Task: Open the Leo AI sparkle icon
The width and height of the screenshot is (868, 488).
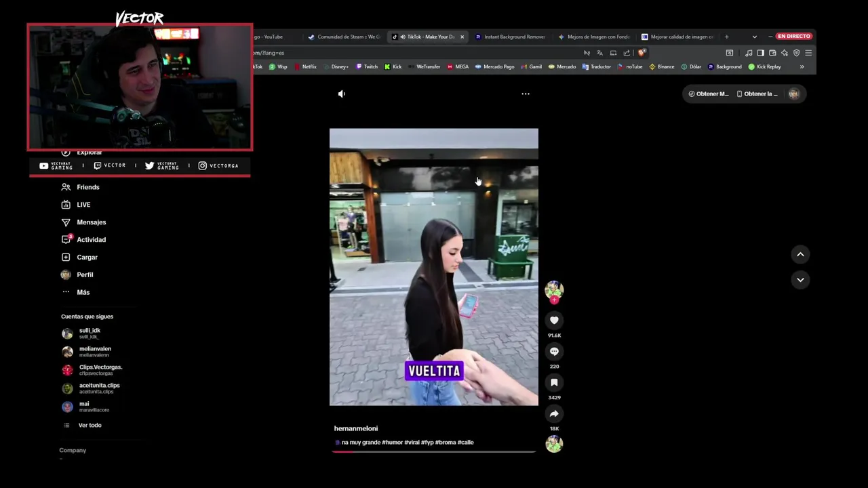Action: coord(785,53)
